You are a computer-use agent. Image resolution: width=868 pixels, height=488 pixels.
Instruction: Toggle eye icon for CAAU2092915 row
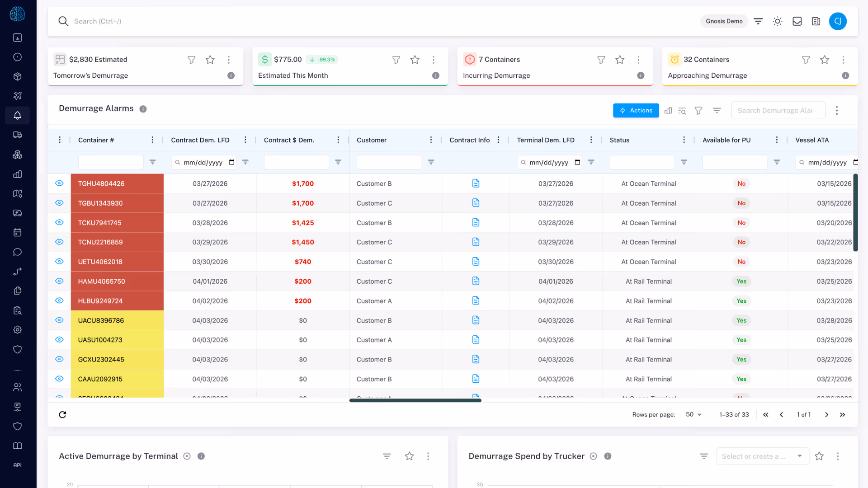pyautogui.click(x=59, y=379)
